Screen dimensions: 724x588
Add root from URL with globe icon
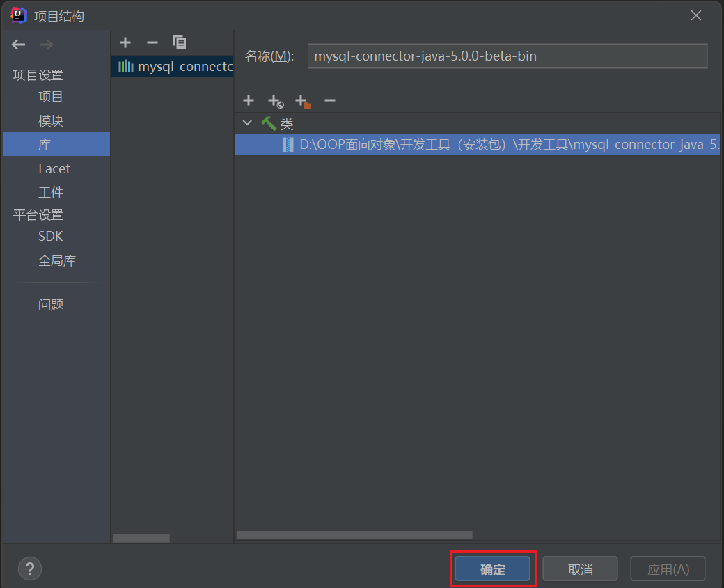coord(276,101)
